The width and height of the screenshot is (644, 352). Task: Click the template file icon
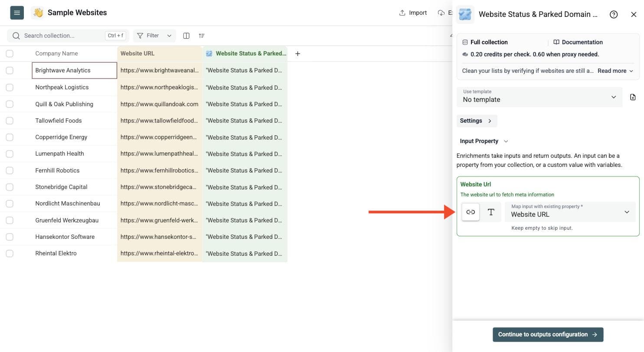[633, 97]
